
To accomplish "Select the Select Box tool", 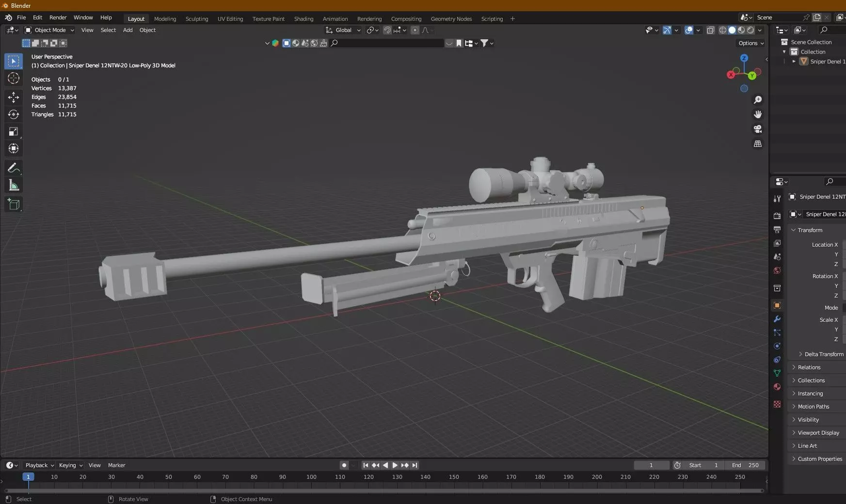I will point(14,61).
